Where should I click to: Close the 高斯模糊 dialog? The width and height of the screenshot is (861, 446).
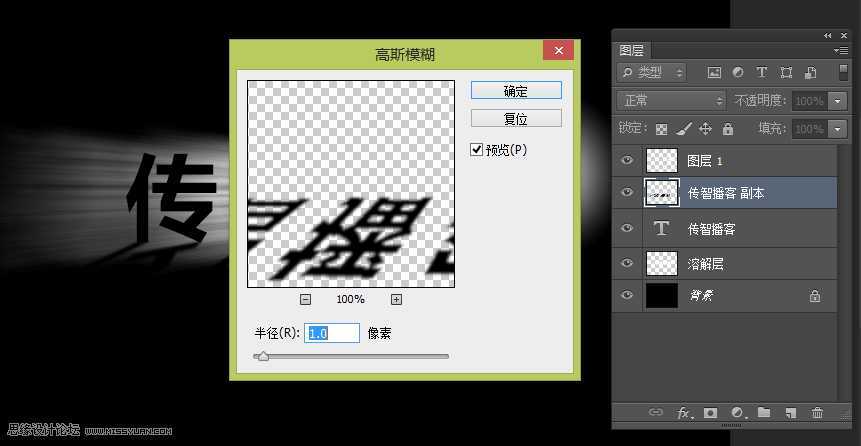click(x=558, y=51)
